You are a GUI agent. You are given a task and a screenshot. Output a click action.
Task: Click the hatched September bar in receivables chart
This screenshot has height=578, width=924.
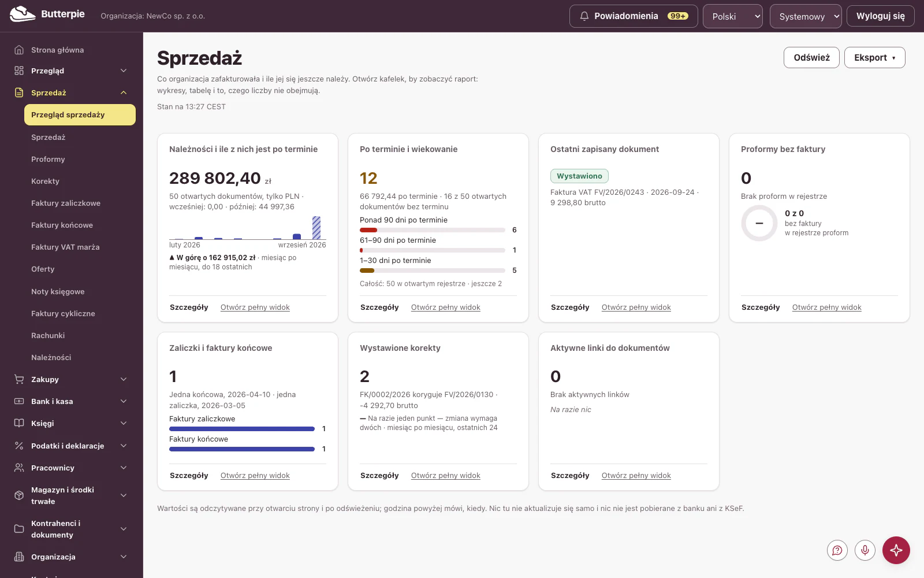pos(316,228)
